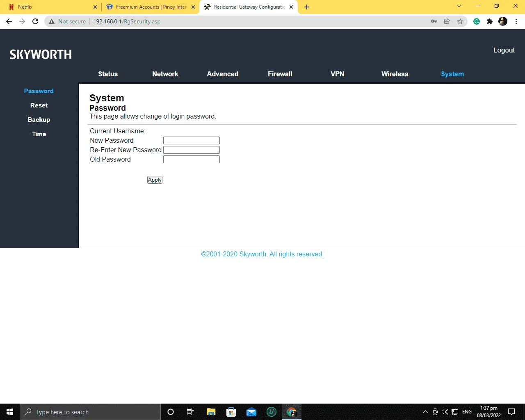The image size is (525, 420).
Task: Open the Wireless menu
Action: [x=395, y=74]
